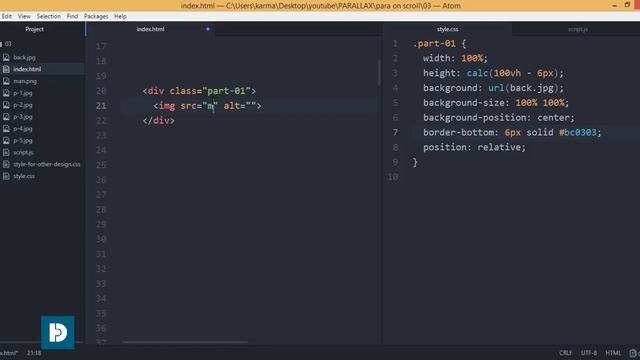Place cursor in the img src attribute value
Viewport: 640px width, 360px height.
point(210,106)
